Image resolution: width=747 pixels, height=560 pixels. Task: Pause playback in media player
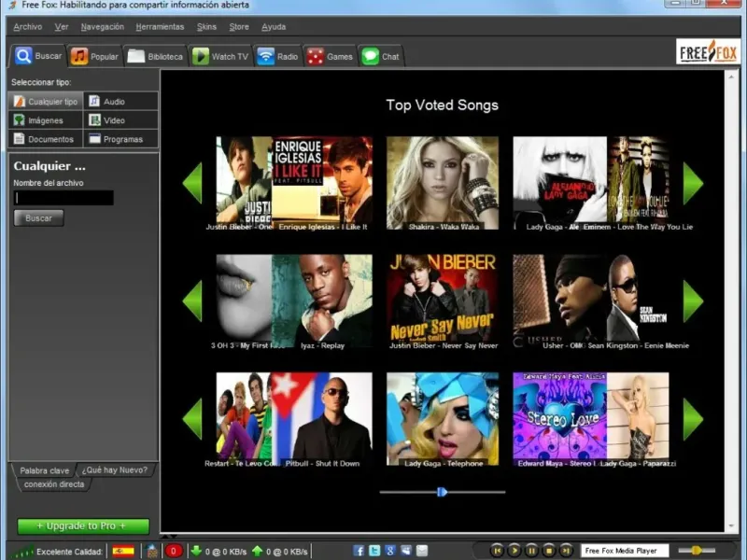tap(531, 551)
